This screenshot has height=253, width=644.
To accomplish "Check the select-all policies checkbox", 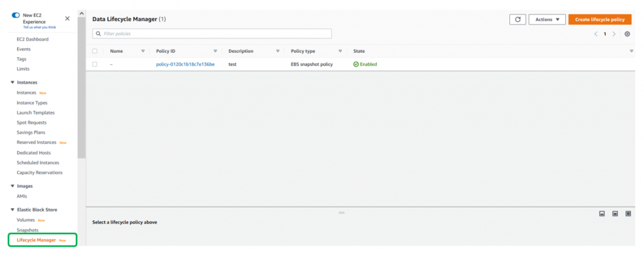I will (95, 52).
